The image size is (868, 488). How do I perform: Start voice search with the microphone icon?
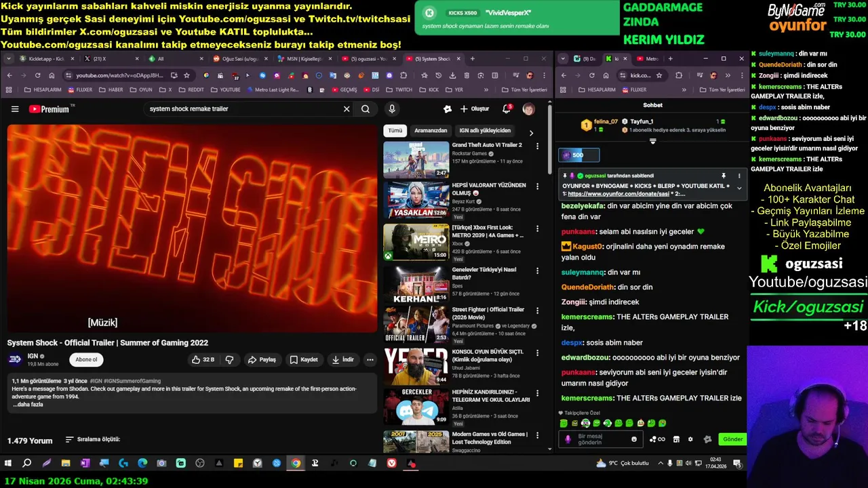point(391,109)
